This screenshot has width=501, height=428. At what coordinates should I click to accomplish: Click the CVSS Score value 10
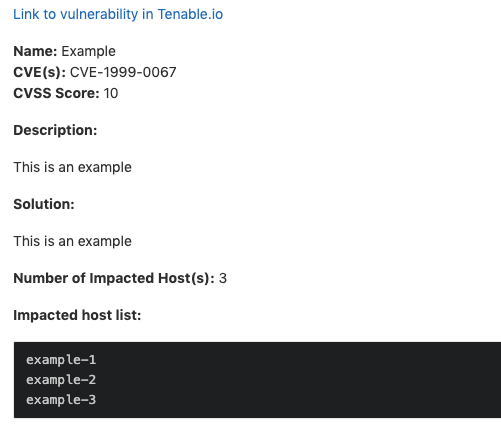111,93
